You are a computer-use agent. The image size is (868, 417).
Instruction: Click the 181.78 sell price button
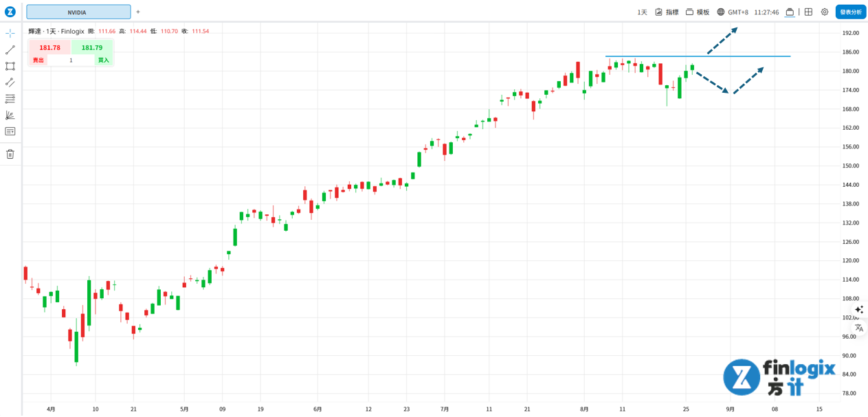[49, 47]
